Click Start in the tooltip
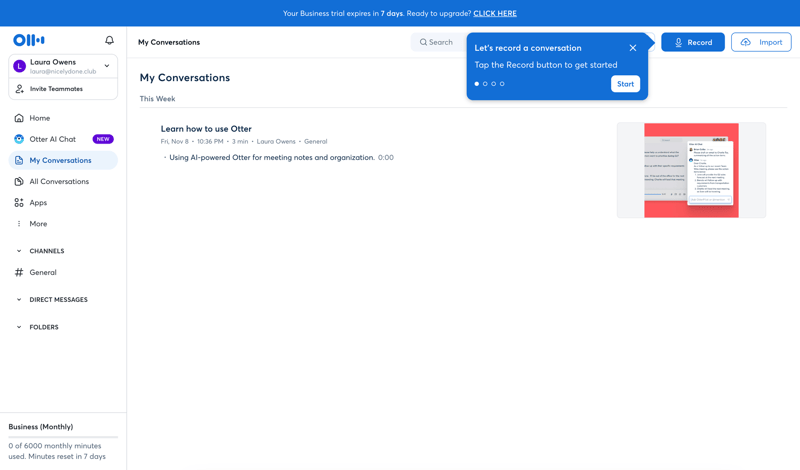 coord(625,84)
